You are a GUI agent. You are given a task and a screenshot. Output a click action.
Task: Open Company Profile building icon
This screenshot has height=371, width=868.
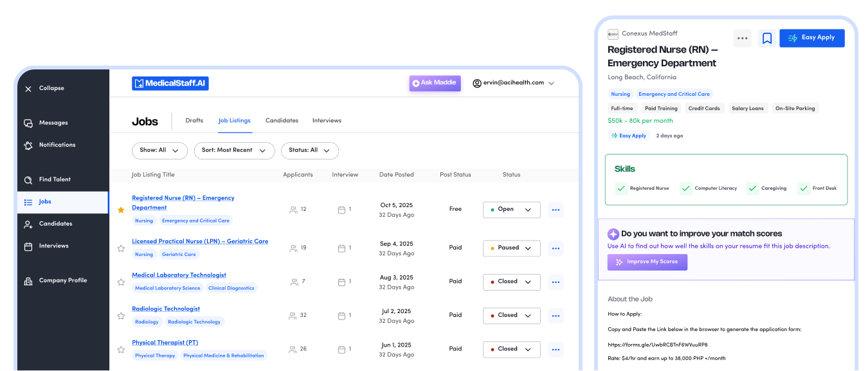28,281
